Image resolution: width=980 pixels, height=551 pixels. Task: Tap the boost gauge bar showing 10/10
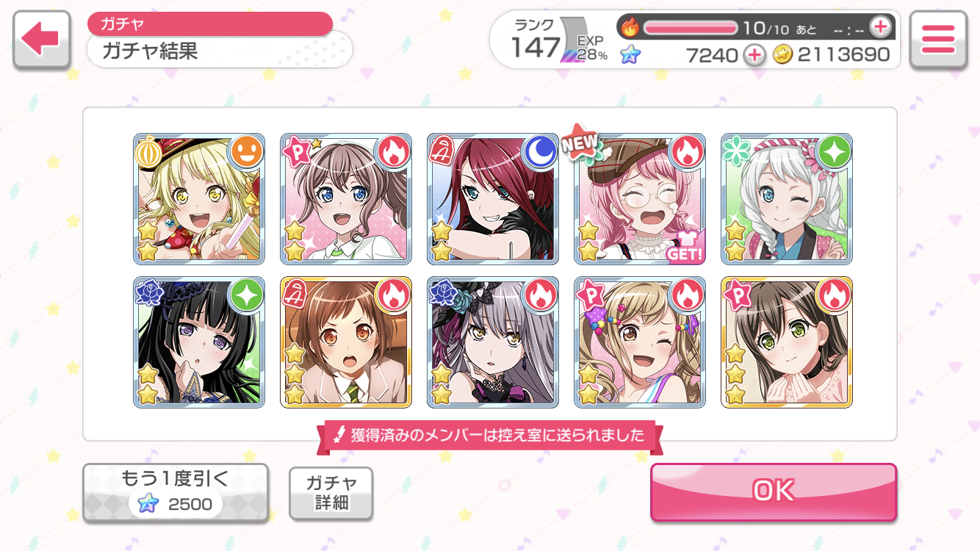tap(691, 28)
